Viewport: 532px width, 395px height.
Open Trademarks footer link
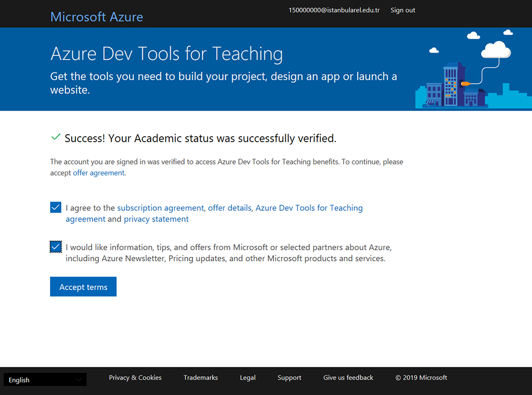tap(201, 377)
